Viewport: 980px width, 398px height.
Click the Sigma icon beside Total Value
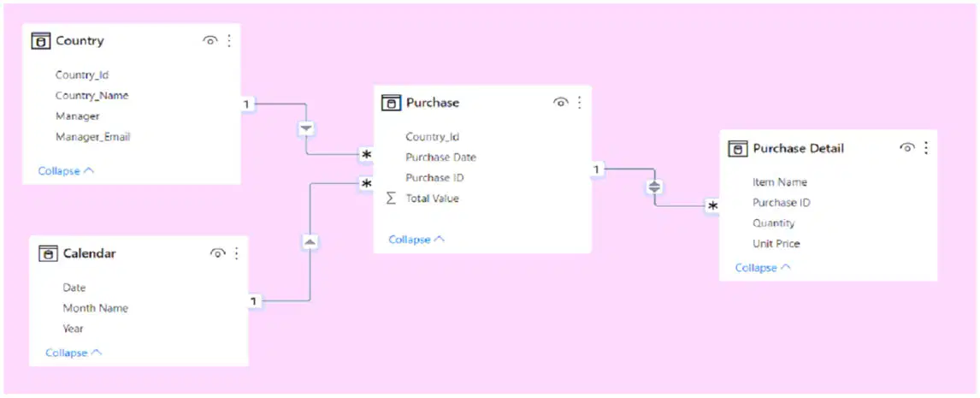click(x=392, y=199)
